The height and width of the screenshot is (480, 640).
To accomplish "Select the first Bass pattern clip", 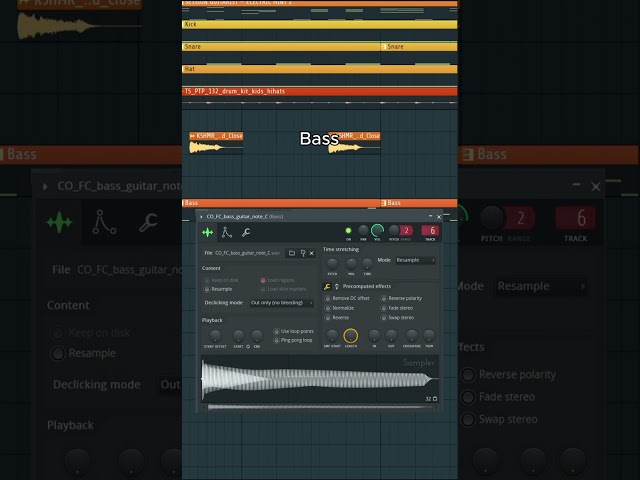I will click(x=281, y=203).
